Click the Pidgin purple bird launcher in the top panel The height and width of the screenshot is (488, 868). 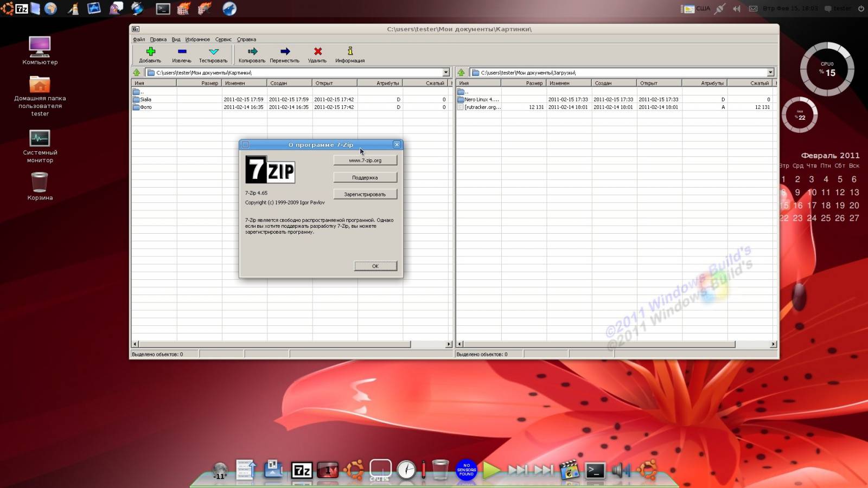pyautogui.click(x=116, y=8)
